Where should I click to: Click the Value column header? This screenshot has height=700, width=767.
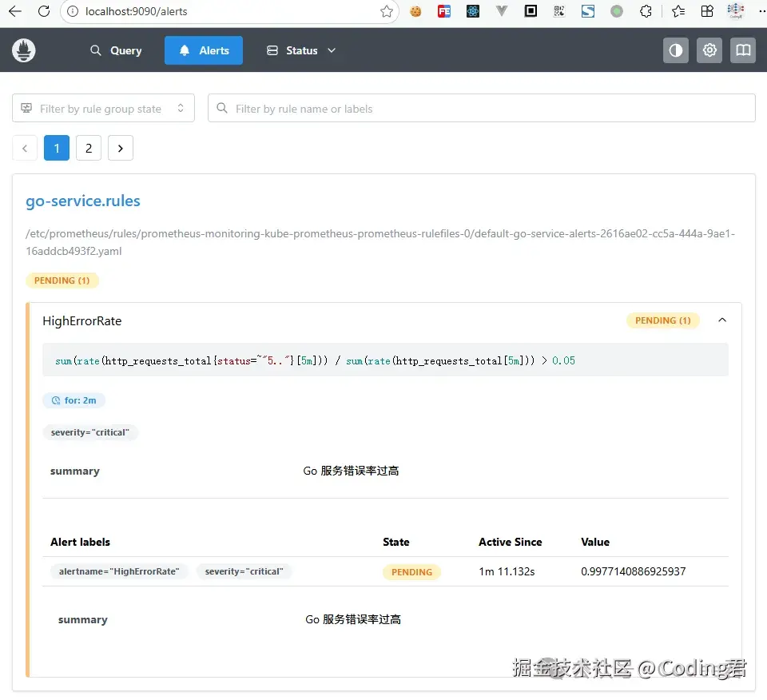pos(595,542)
